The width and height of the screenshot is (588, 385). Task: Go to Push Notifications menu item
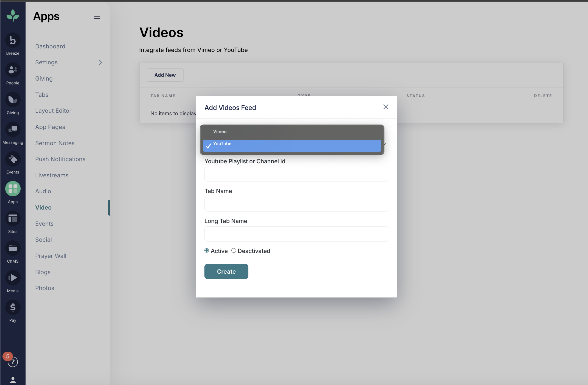[x=60, y=159]
